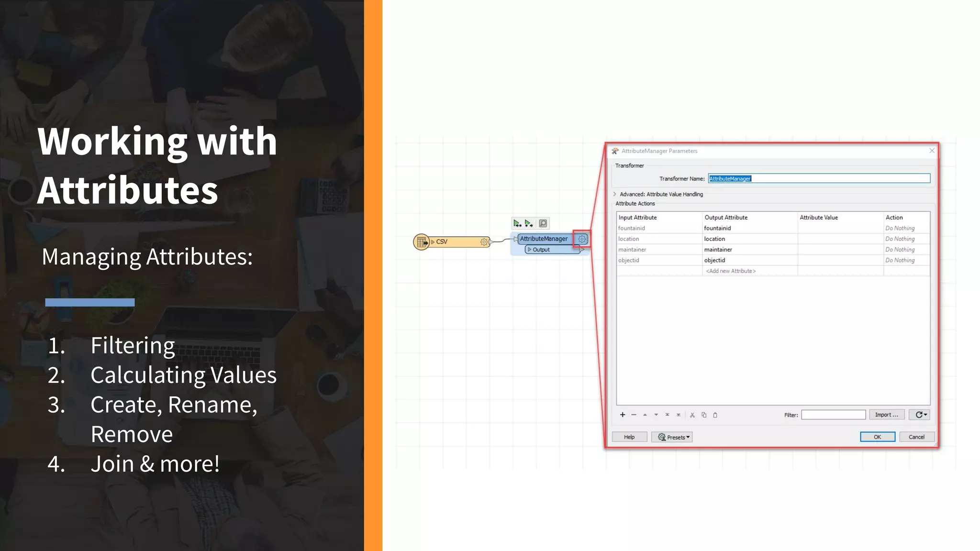Click the <Add new Attribute> cell

point(750,271)
